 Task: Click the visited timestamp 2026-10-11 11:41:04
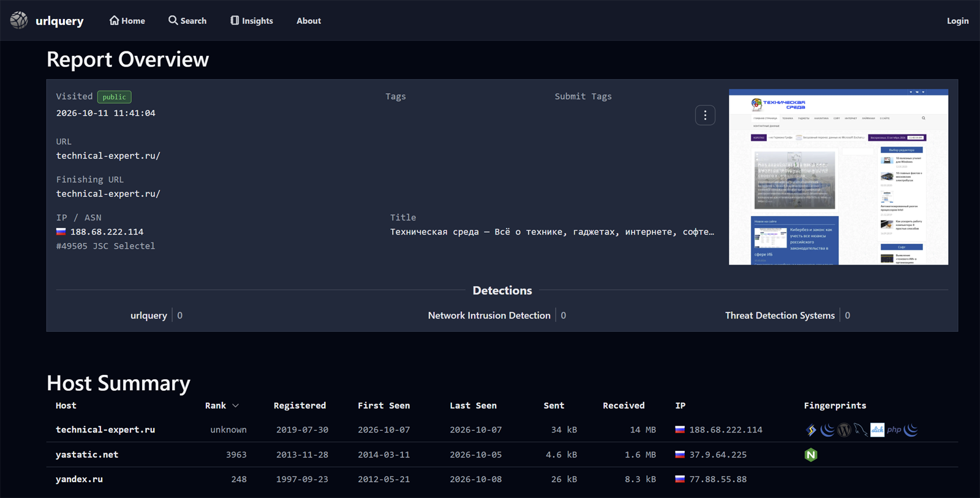[106, 113]
